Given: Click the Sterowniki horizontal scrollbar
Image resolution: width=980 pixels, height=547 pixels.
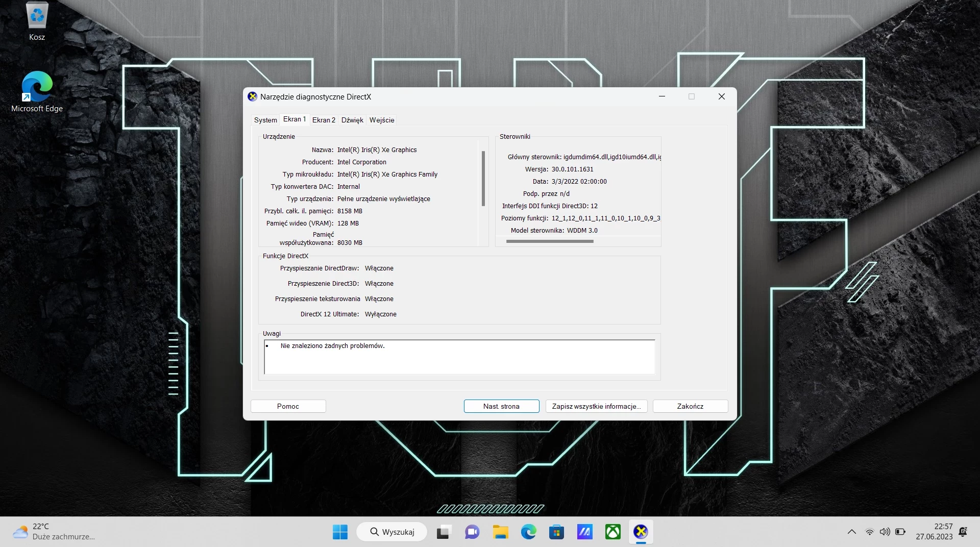Looking at the screenshot, I should (x=550, y=241).
